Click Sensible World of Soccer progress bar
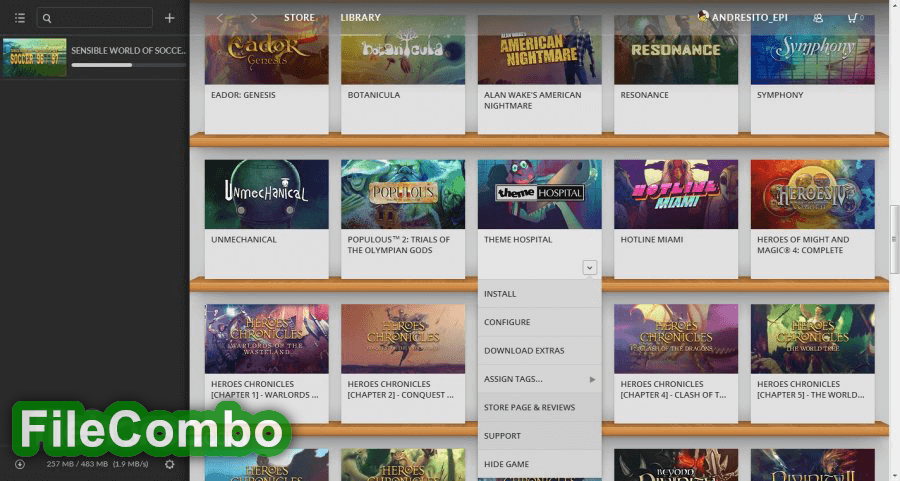The image size is (900, 481). tap(129, 65)
